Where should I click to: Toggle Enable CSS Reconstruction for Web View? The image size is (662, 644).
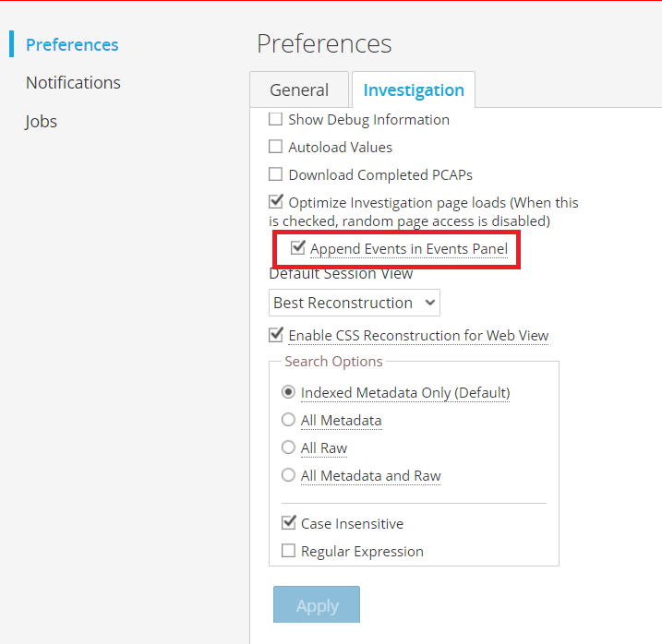(275, 335)
